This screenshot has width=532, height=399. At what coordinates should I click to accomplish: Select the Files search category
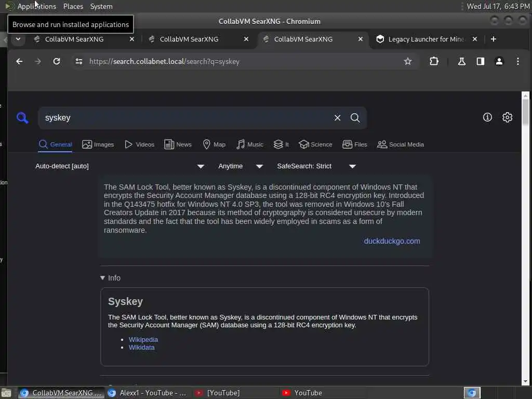coord(355,144)
